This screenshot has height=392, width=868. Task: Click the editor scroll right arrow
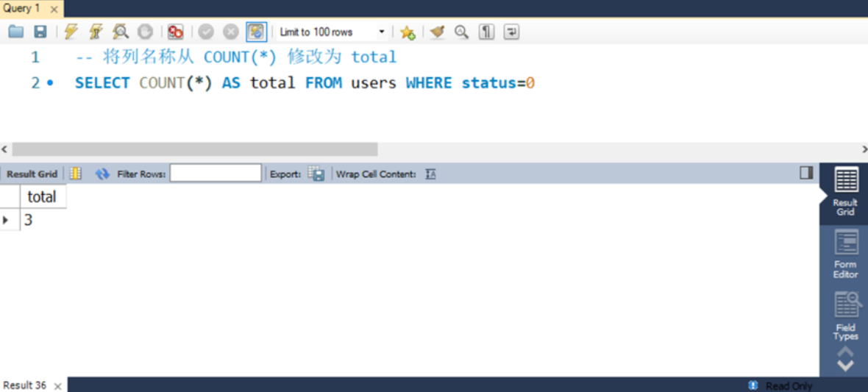click(x=864, y=149)
